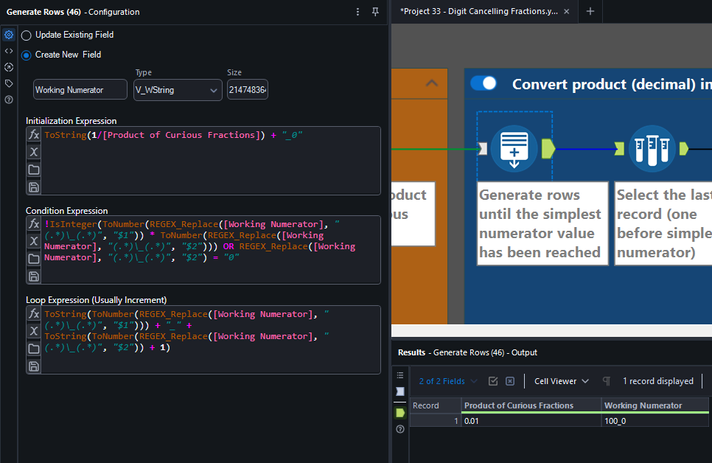Screen dimensions: 712x463
Task: Click the columns/variables X icon in Condition Expression
Action: [x=33, y=241]
